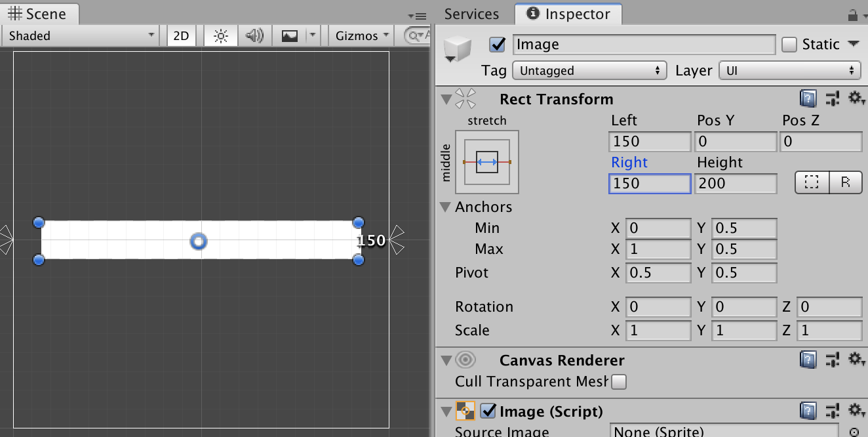Open Canvas Renderer settings gear

pos(856,360)
